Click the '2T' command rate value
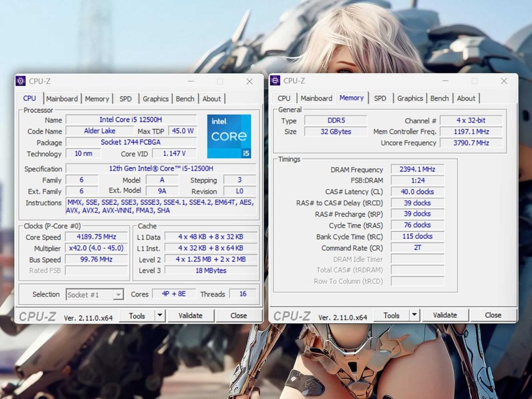 (417, 248)
